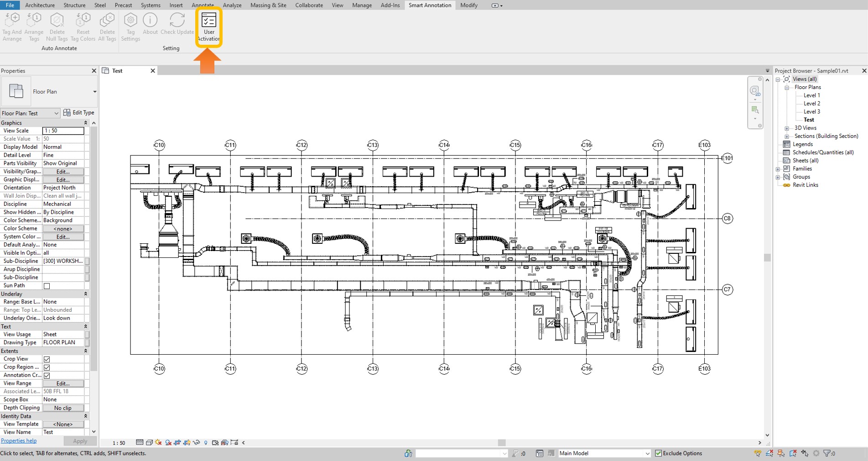
Task: Click the Crop View icon in view bar
Action: click(177, 442)
